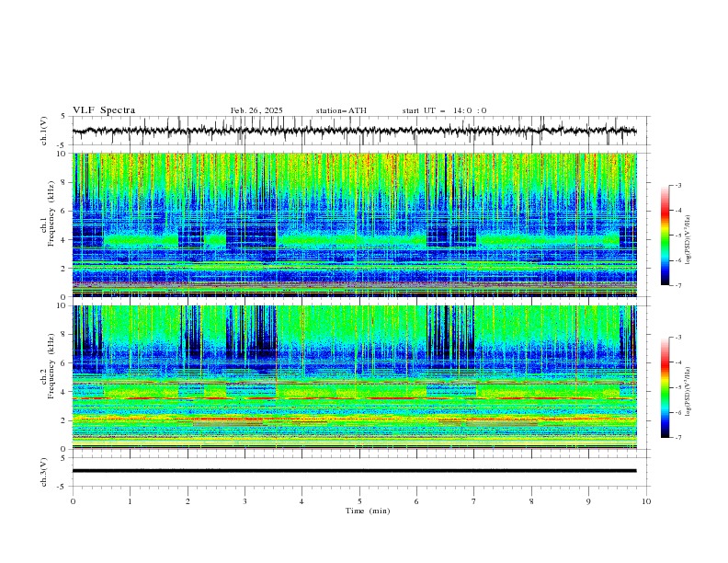Click the "ch.1(V)" waveform axis label
The width and height of the screenshot is (728, 563).
point(44,131)
